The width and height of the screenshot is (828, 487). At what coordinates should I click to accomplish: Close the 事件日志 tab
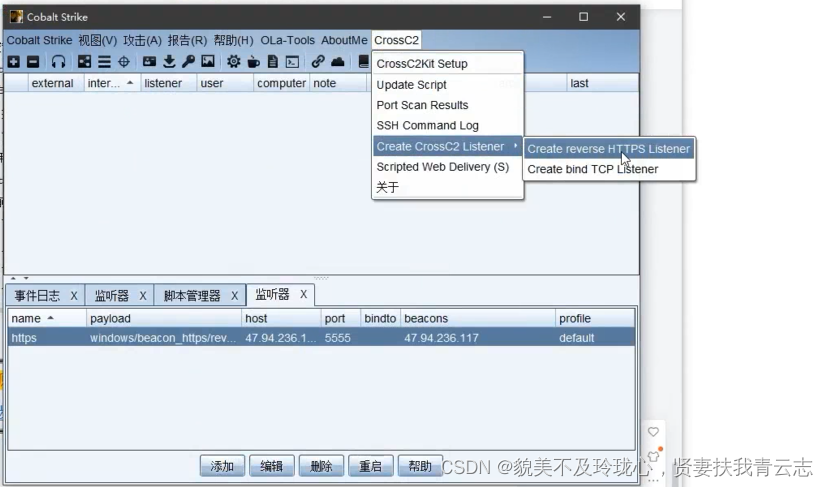[74, 296]
